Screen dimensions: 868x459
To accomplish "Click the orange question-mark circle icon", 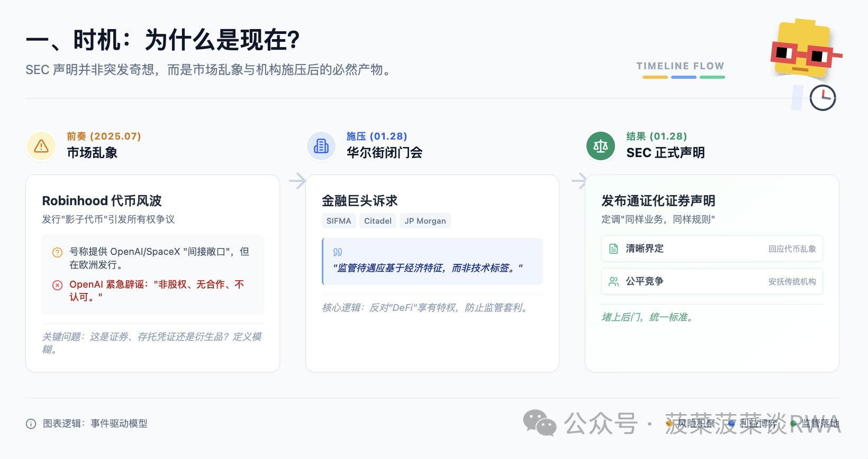I will 57,252.
